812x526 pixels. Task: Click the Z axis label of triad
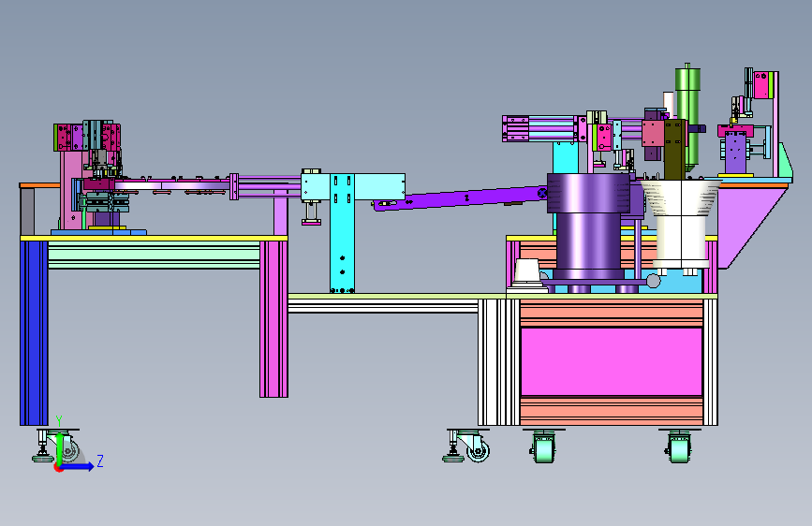coord(100,460)
